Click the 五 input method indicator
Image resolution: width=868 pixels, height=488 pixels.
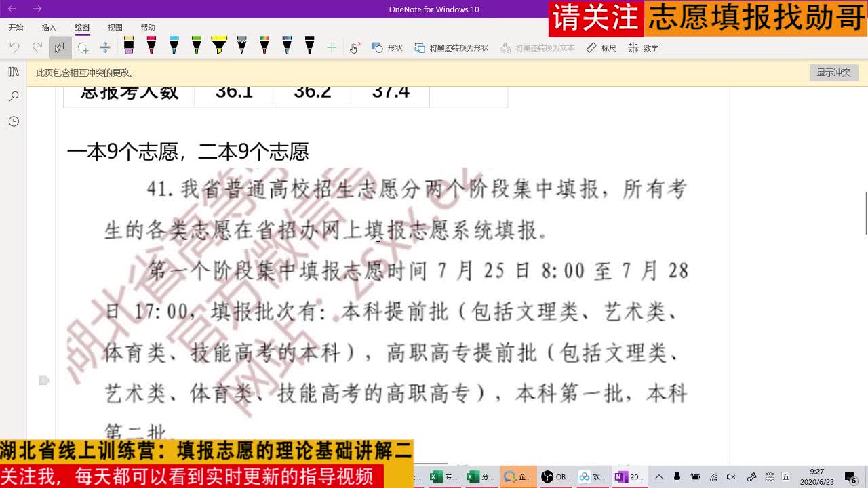[785, 477]
